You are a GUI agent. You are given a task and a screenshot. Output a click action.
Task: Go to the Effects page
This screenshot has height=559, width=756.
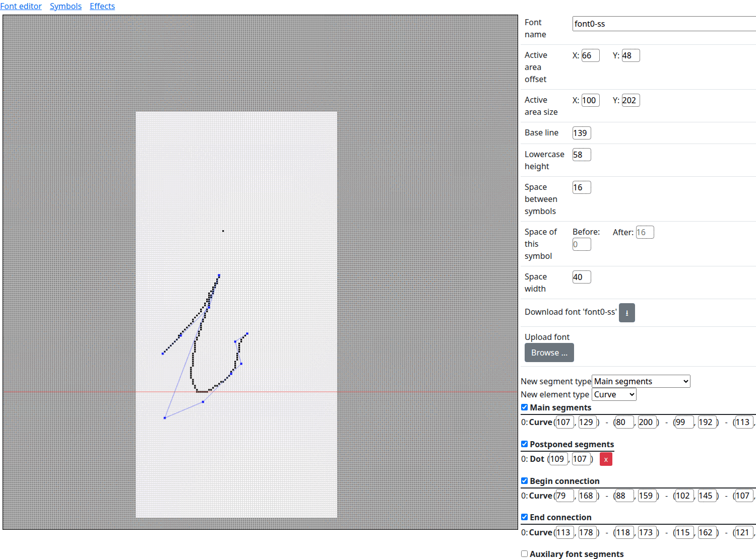tap(102, 6)
